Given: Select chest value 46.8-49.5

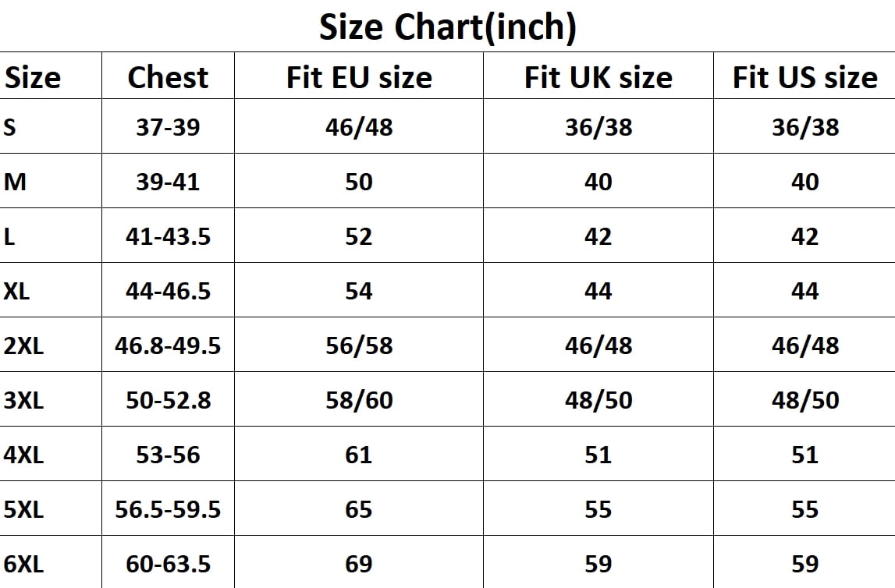Looking at the screenshot, I should pyautogui.click(x=168, y=345).
